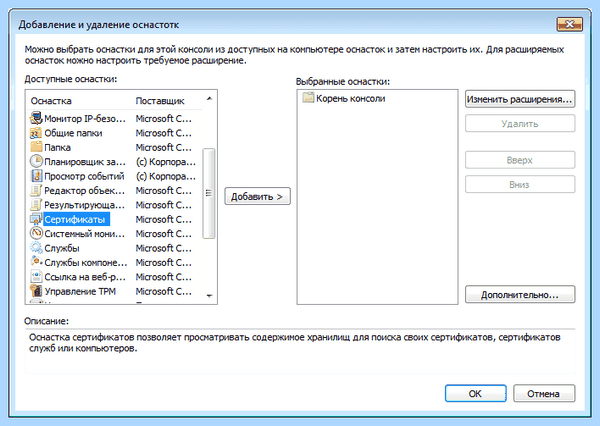This screenshot has height=426, width=600.
Task: Select Ссылка на веб-р... snap-in
Action: click(x=85, y=277)
